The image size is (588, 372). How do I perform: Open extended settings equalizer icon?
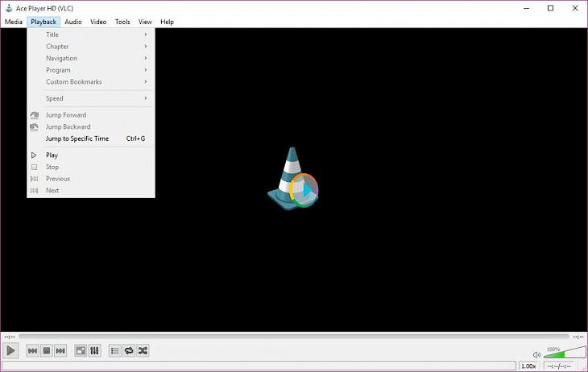[x=94, y=350]
